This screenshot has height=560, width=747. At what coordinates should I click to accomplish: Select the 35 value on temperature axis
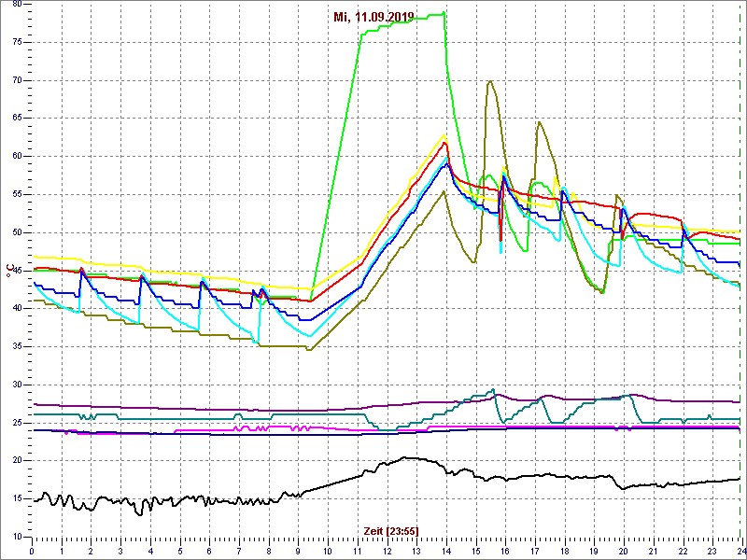[x=17, y=346]
